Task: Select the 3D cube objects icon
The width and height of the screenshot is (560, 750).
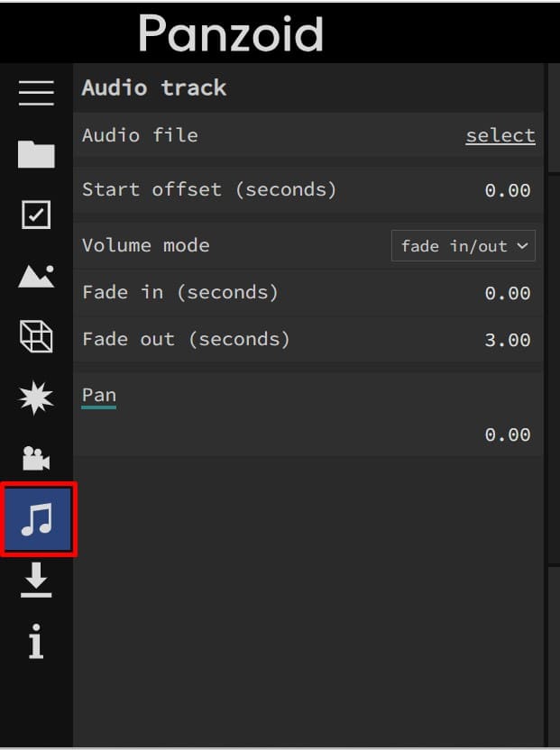Action: pyautogui.click(x=36, y=336)
